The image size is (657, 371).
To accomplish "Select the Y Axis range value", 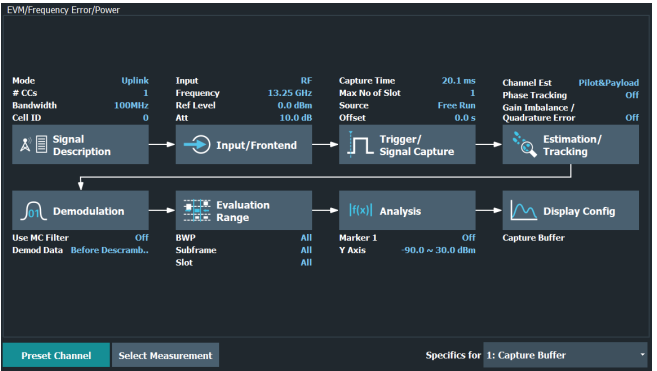I will click(x=438, y=250).
